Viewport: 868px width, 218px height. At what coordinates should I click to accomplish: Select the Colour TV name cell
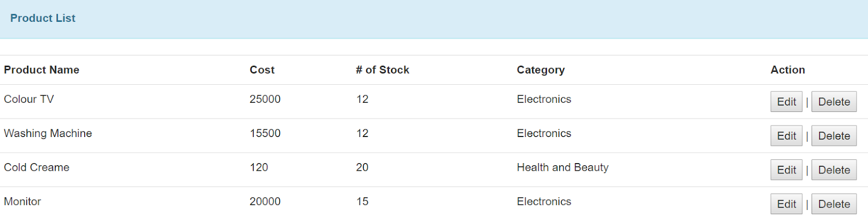pos(29,99)
